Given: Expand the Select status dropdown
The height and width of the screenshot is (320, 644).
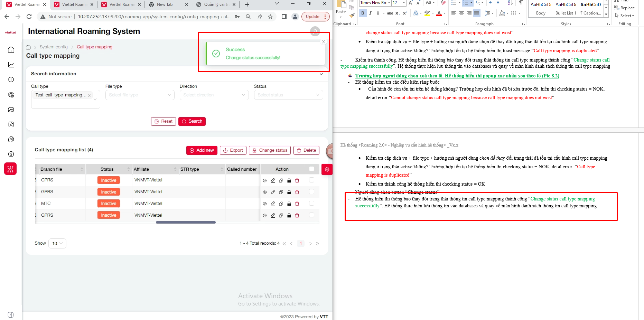Looking at the screenshot, I should point(288,95).
